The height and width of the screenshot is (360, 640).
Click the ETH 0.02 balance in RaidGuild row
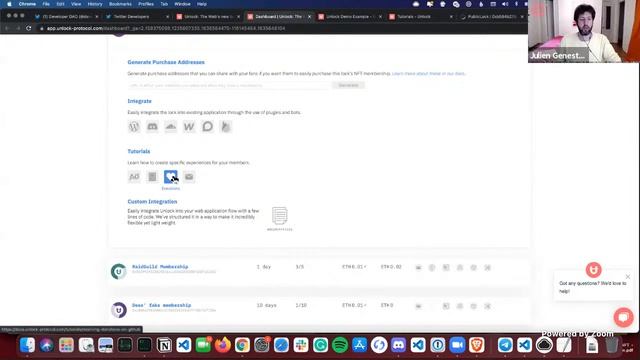point(391,267)
